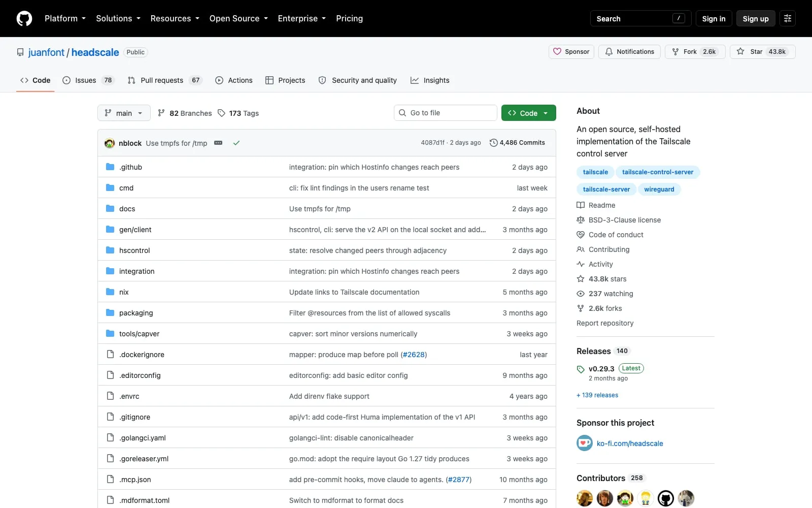Expand the Solutions menu
Screen dimensions: 812x508
coord(118,18)
